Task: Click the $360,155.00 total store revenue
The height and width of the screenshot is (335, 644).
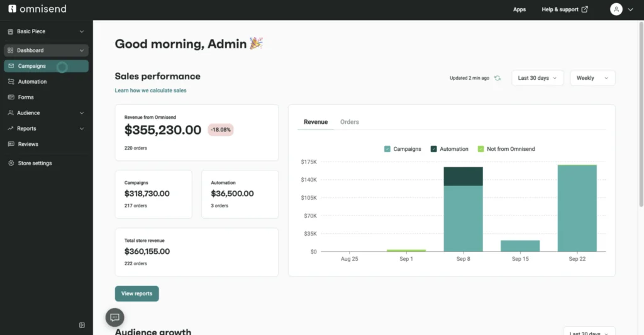Action: (147, 251)
